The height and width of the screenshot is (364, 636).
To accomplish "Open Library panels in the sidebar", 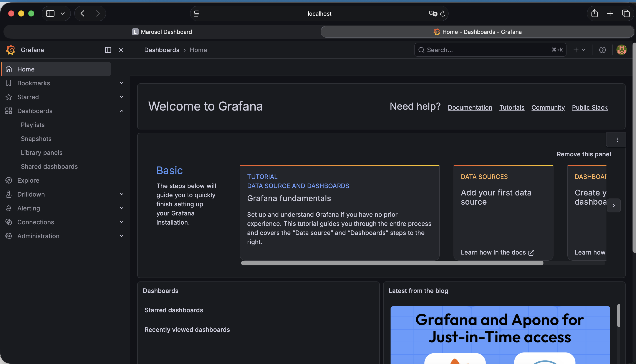I will click(41, 152).
